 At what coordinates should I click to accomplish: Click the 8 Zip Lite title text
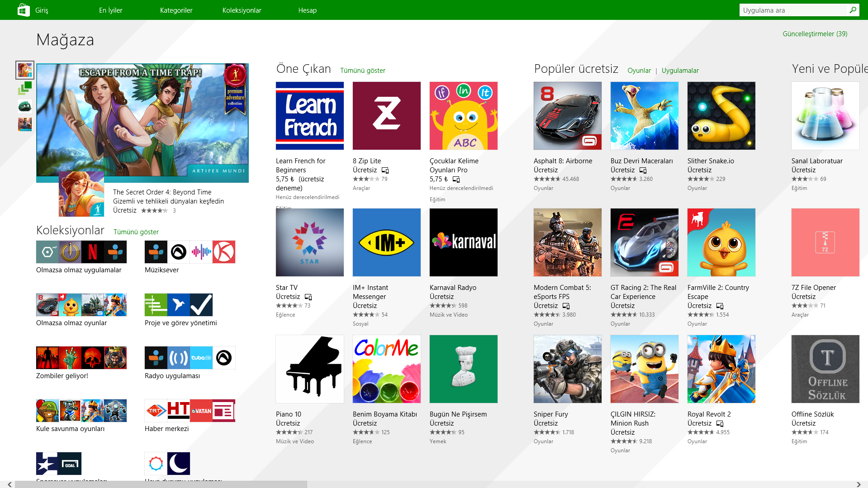(x=367, y=161)
